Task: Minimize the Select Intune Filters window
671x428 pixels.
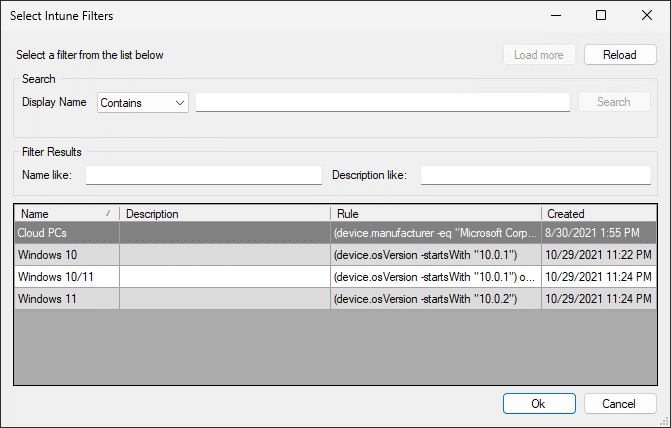Action: (555, 15)
